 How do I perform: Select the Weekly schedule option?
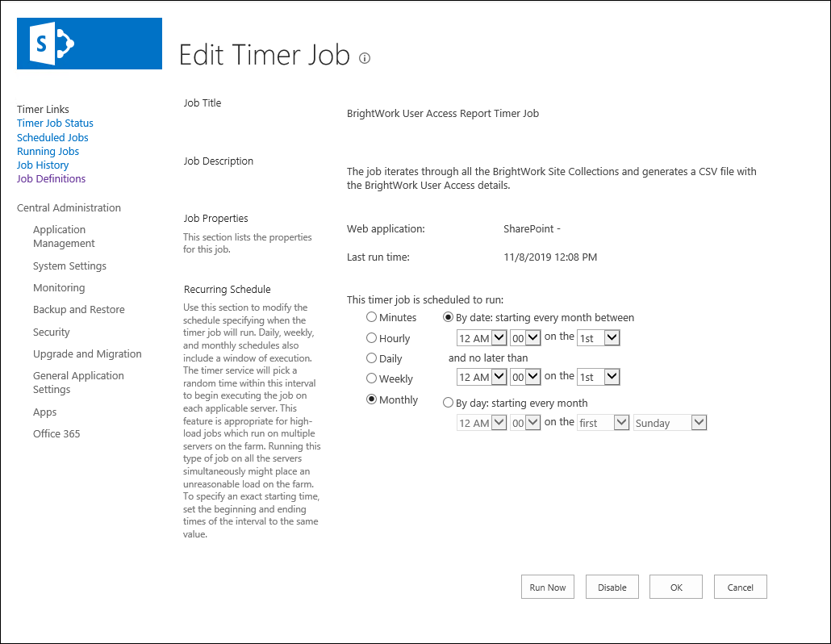[371, 378]
